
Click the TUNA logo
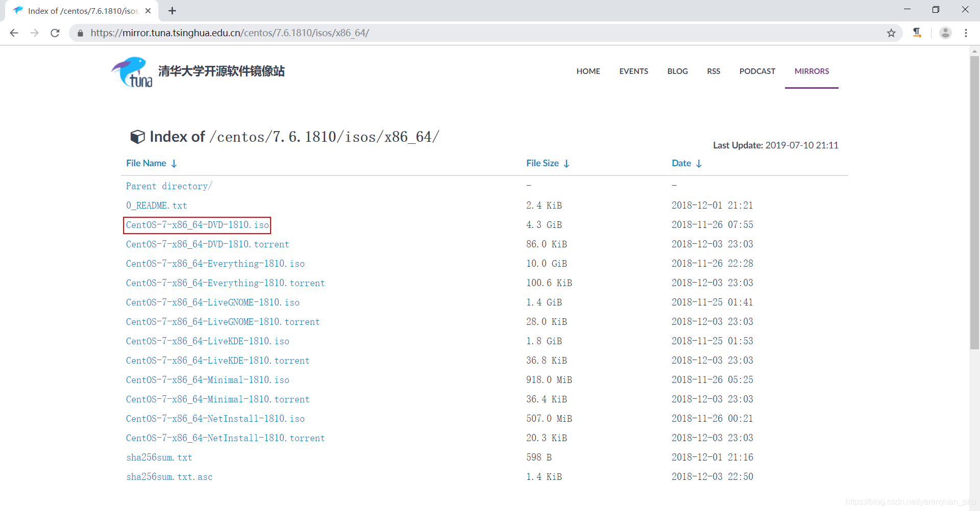click(x=132, y=72)
